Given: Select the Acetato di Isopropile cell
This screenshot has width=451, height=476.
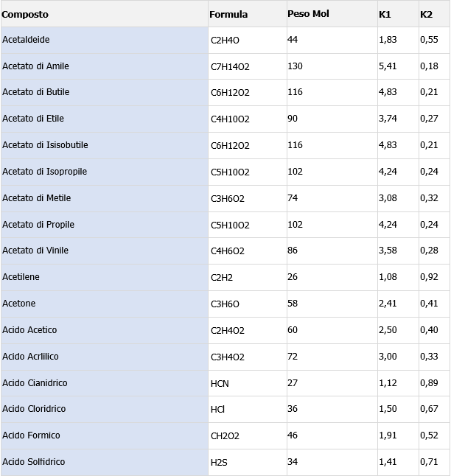Looking at the screenshot, I should point(44,172).
